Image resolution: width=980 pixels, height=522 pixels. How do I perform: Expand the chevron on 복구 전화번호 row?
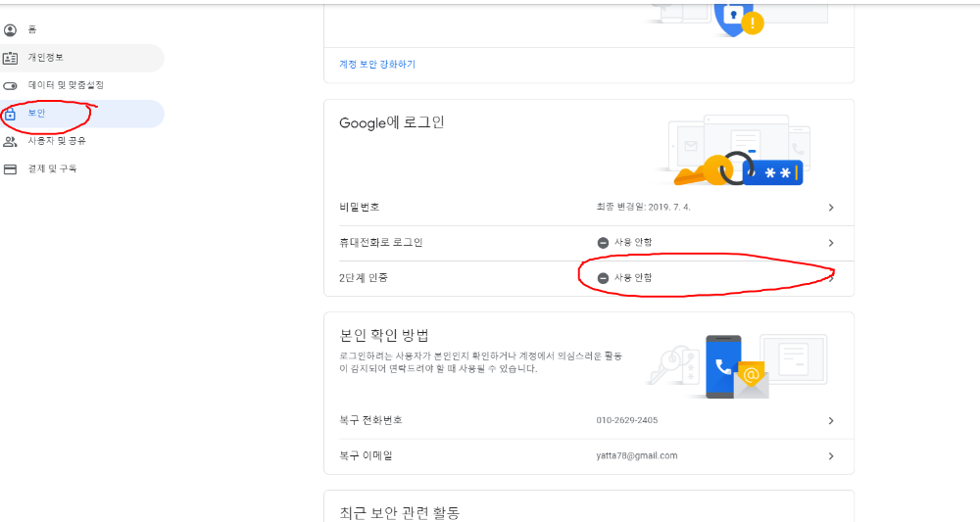point(831,421)
